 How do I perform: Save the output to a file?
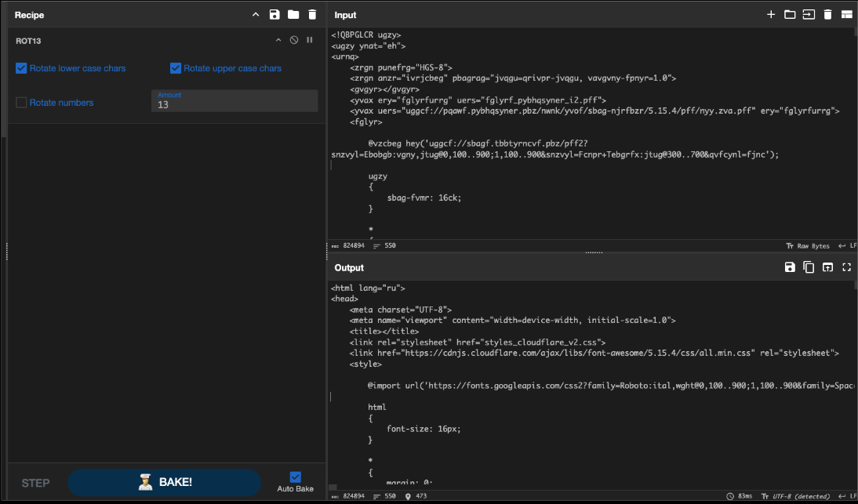(x=790, y=267)
